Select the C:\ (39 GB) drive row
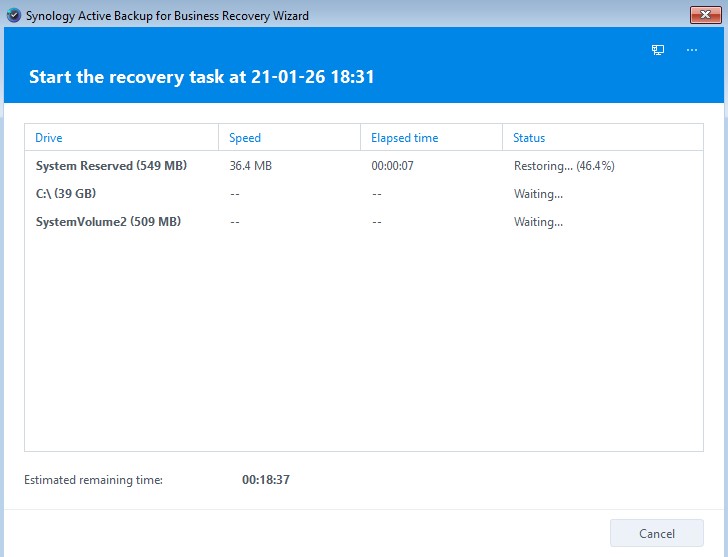The width and height of the screenshot is (728, 557). [364, 194]
